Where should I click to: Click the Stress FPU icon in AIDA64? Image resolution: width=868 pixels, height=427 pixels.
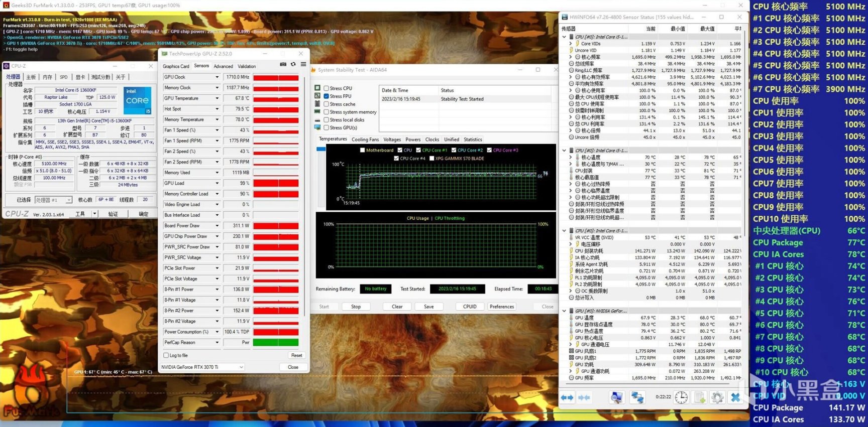tap(317, 96)
